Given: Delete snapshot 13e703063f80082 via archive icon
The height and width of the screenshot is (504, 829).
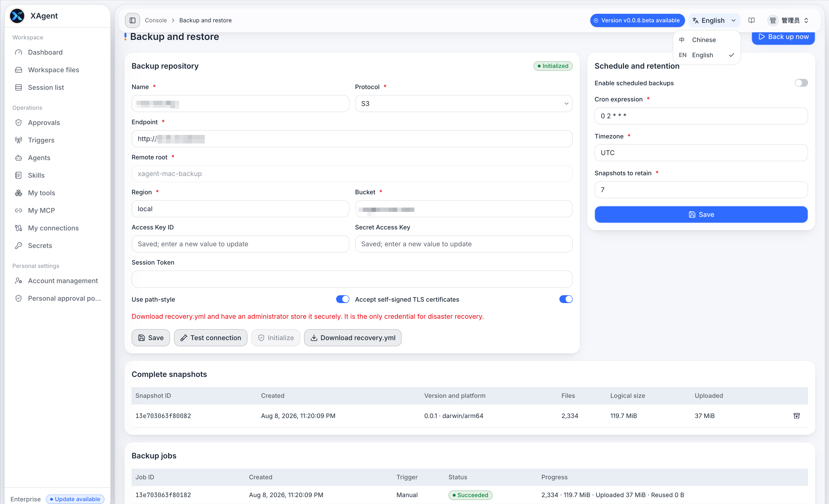Looking at the screenshot, I should pyautogui.click(x=796, y=416).
